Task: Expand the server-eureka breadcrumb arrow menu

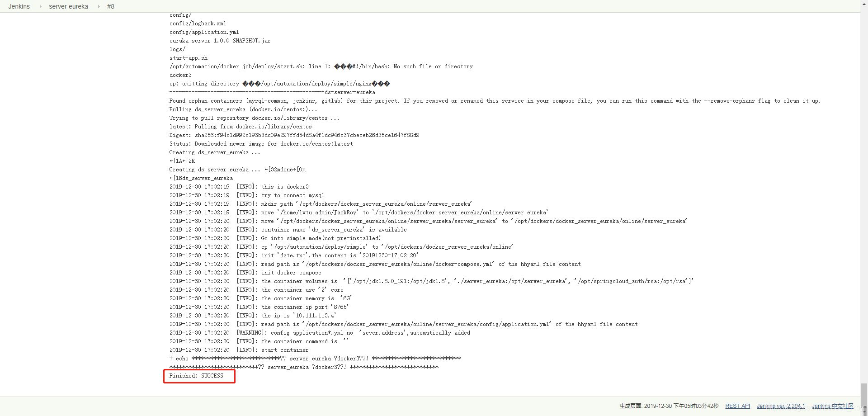Action: click(x=99, y=6)
